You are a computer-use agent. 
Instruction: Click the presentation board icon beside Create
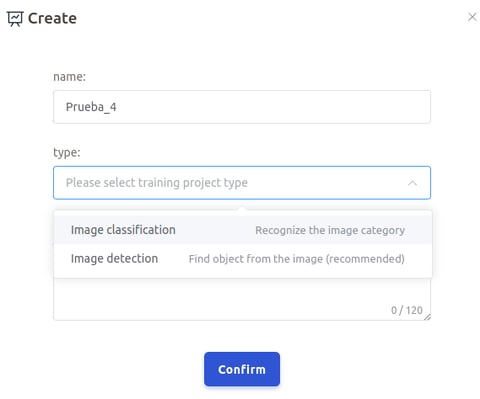(15, 19)
